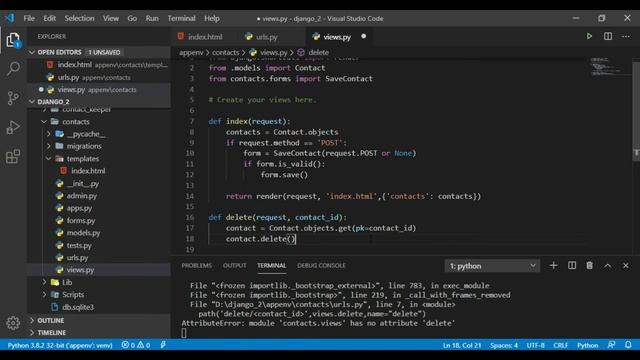Open tests.py in the file tree

tap(99, 245)
